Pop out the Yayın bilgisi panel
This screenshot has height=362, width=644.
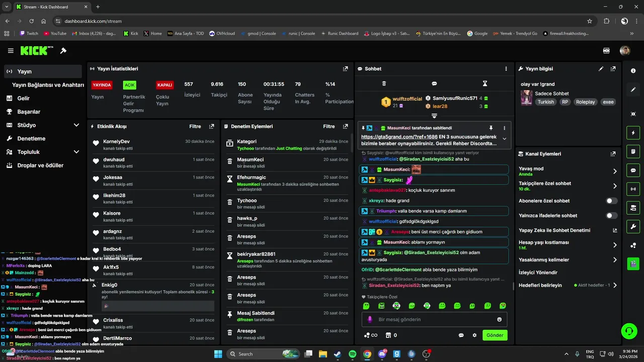pos(613,69)
